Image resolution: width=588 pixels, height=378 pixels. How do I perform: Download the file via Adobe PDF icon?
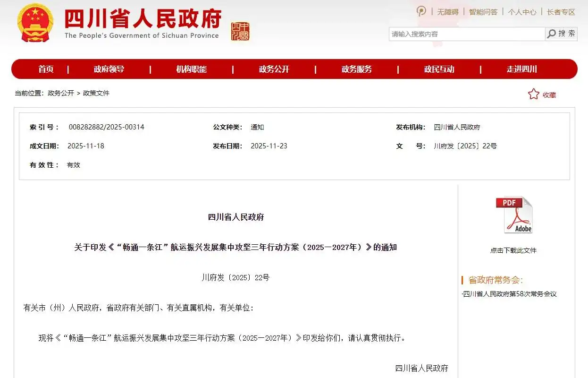(x=513, y=215)
